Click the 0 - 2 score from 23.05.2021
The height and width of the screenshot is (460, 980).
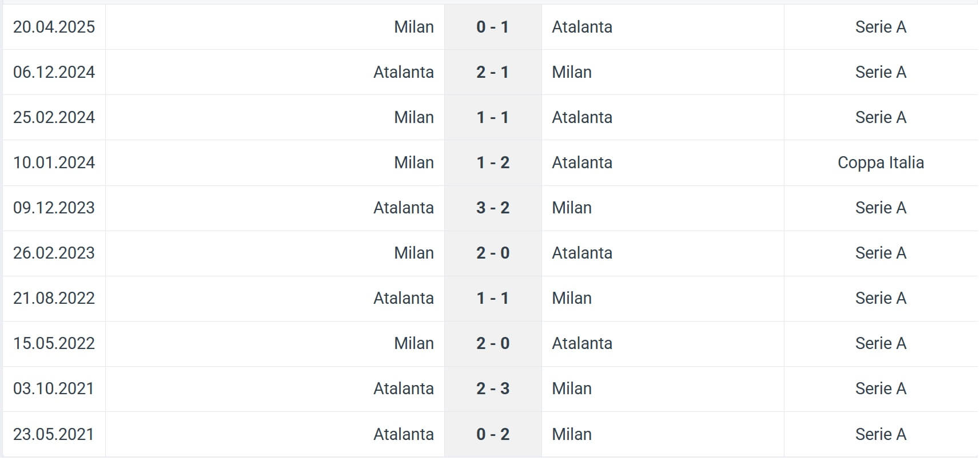coord(492,434)
